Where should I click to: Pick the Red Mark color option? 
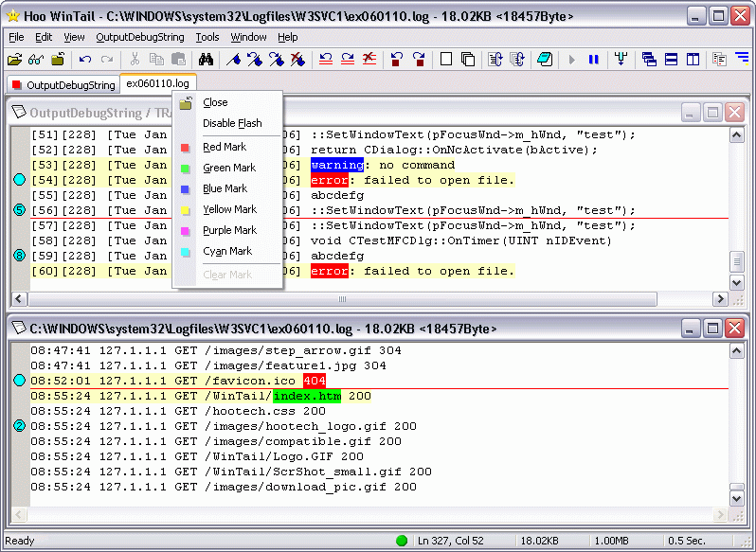pyautogui.click(x=225, y=147)
